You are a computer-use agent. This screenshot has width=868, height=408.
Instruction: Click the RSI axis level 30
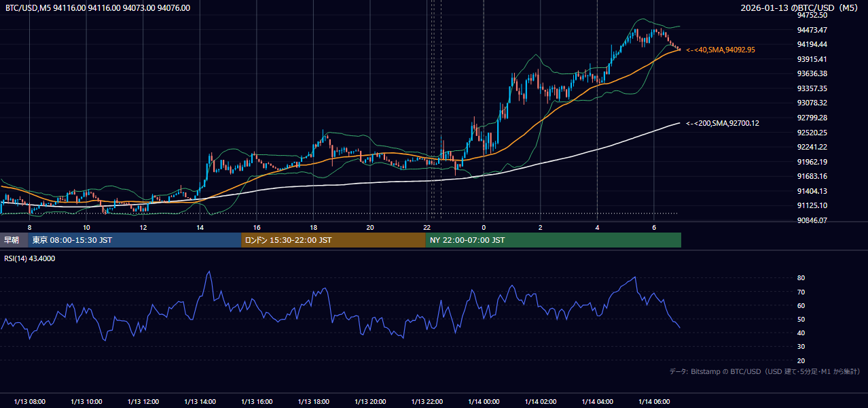pyautogui.click(x=801, y=347)
